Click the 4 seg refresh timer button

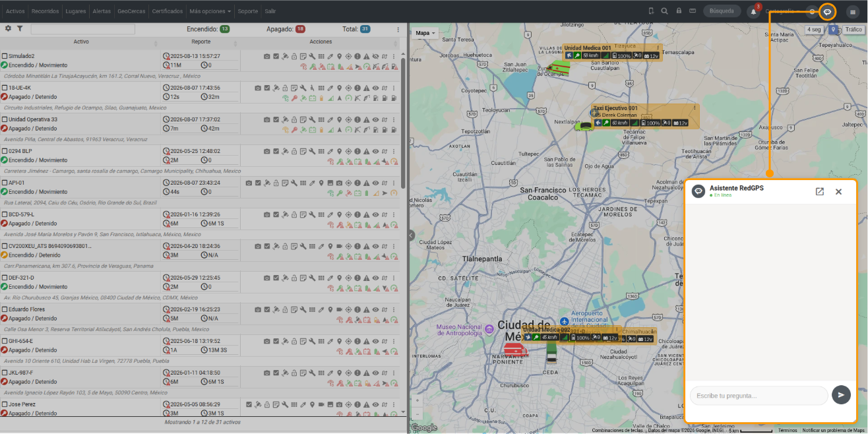pos(814,30)
